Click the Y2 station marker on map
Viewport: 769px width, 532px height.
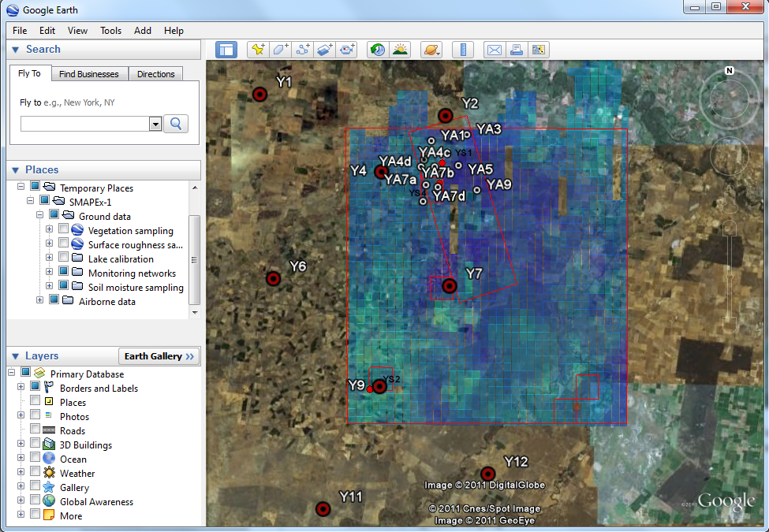point(446,116)
